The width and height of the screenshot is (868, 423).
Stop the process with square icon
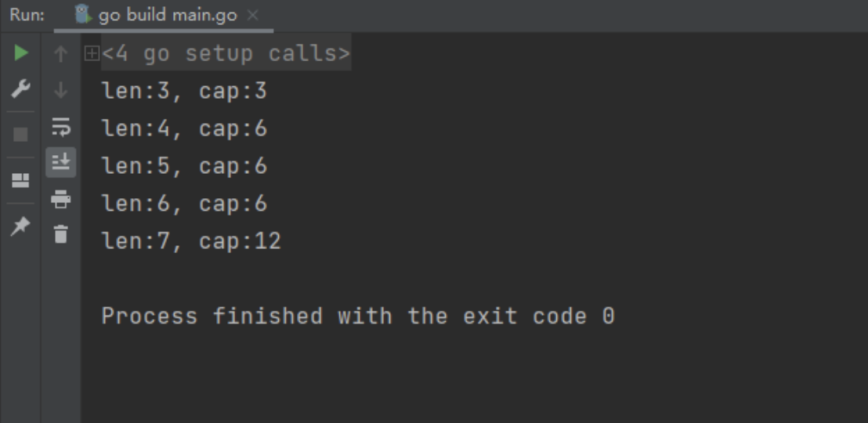[x=20, y=135]
